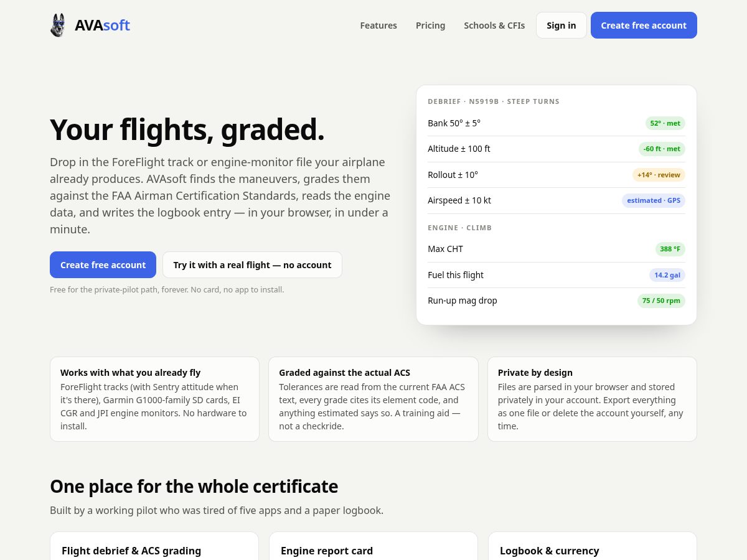Click the AVAsoft brand name text
Screen dimensions: 747x560
pyautogui.click(x=102, y=26)
